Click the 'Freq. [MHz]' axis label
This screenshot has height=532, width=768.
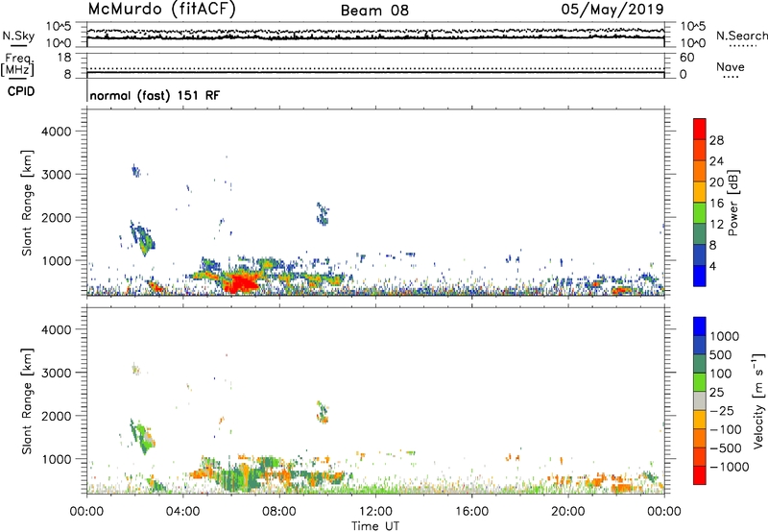(17, 64)
